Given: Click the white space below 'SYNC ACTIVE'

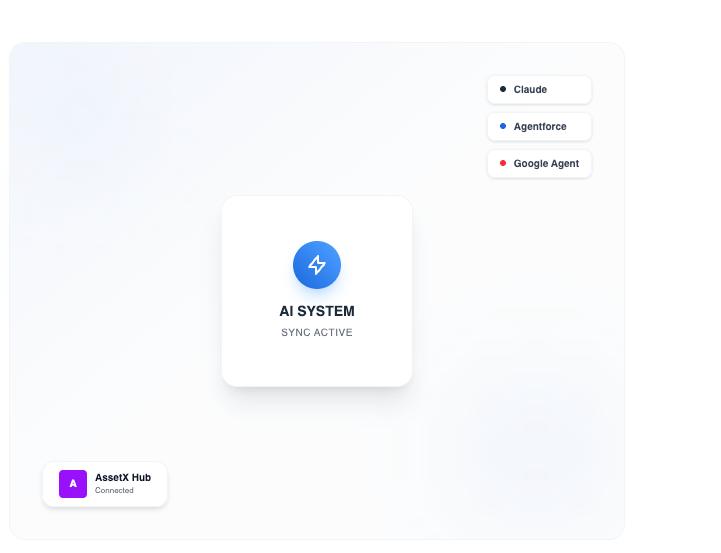Looking at the screenshot, I should click(x=317, y=362).
